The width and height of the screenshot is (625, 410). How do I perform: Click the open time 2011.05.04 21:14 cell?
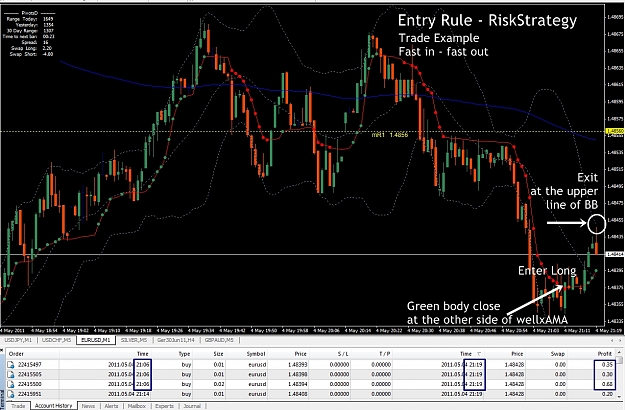point(129,394)
